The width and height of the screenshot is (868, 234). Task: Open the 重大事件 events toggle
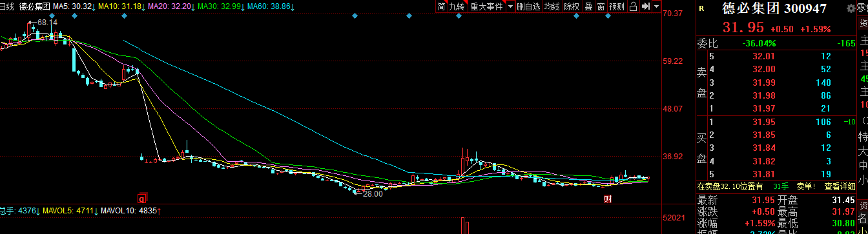[x=486, y=6]
